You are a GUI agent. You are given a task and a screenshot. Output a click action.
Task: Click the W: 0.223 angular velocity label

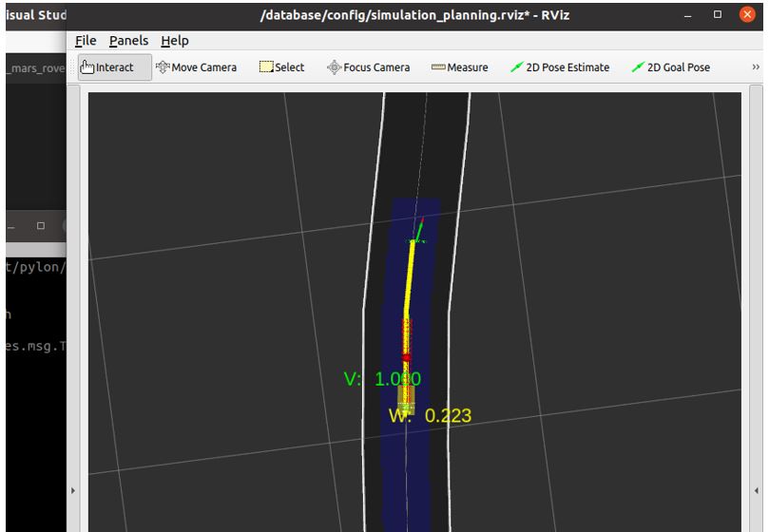430,416
